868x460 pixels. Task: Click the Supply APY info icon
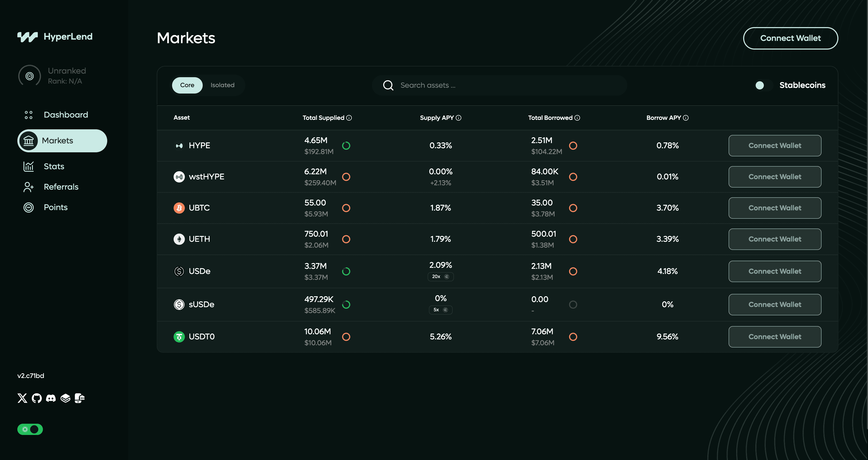(459, 118)
